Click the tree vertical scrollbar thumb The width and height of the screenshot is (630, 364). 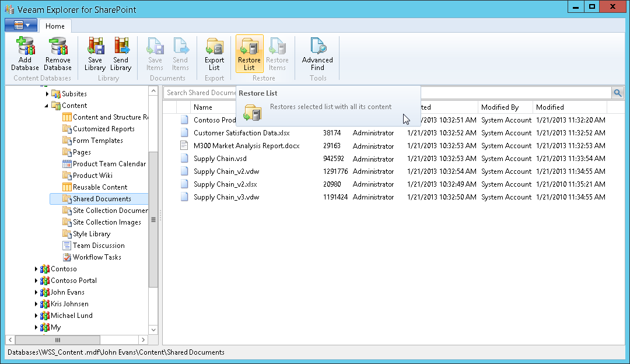click(153, 219)
